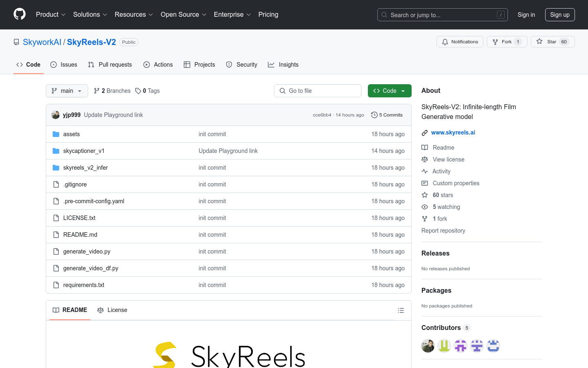Open the assets folder
This screenshot has height=368, width=588.
point(71,134)
